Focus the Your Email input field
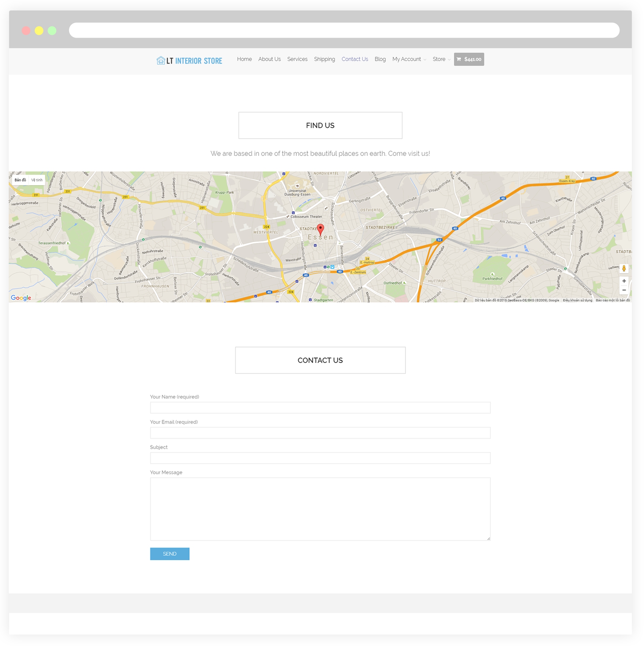The width and height of the screenshot is (644, 647). (x=320, y=433)
